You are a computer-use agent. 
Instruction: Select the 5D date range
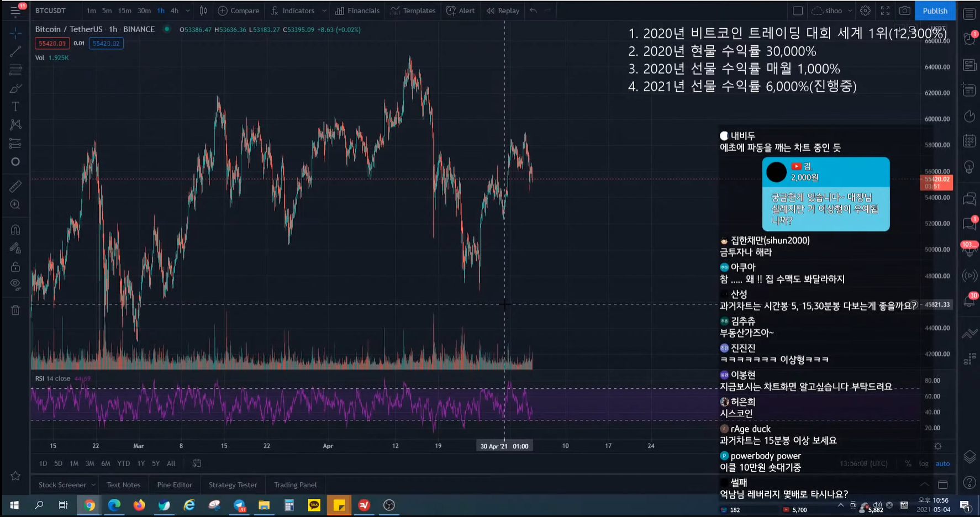coord(58,463)
